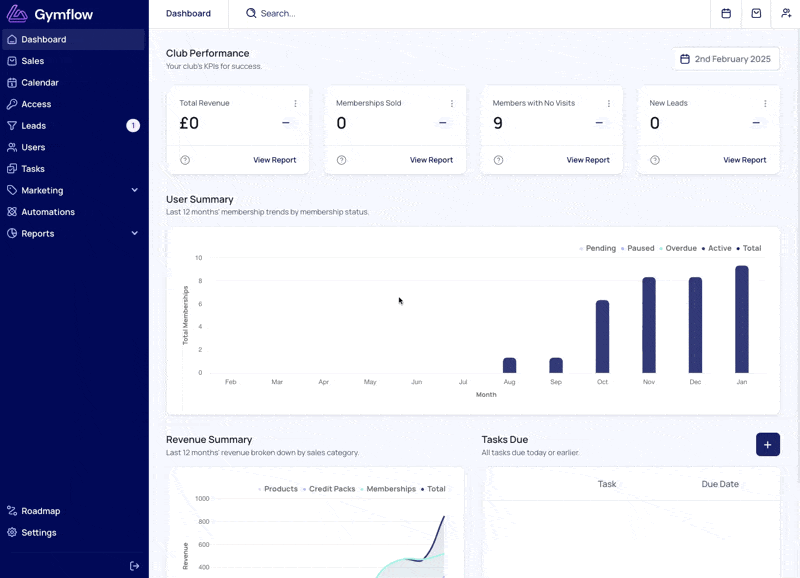
Task: Click the shopping bag icon in header
Action: tap(756, 14)
